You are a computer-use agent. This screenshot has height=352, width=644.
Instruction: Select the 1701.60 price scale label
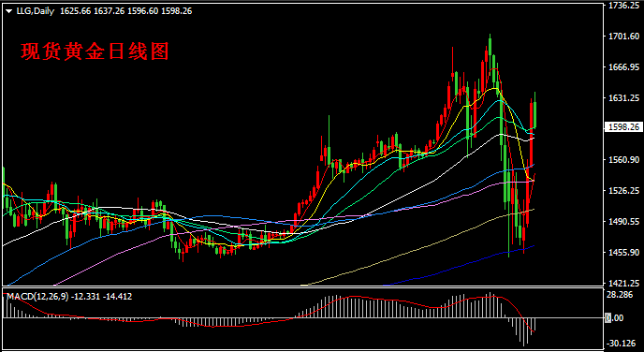point(623,37)
